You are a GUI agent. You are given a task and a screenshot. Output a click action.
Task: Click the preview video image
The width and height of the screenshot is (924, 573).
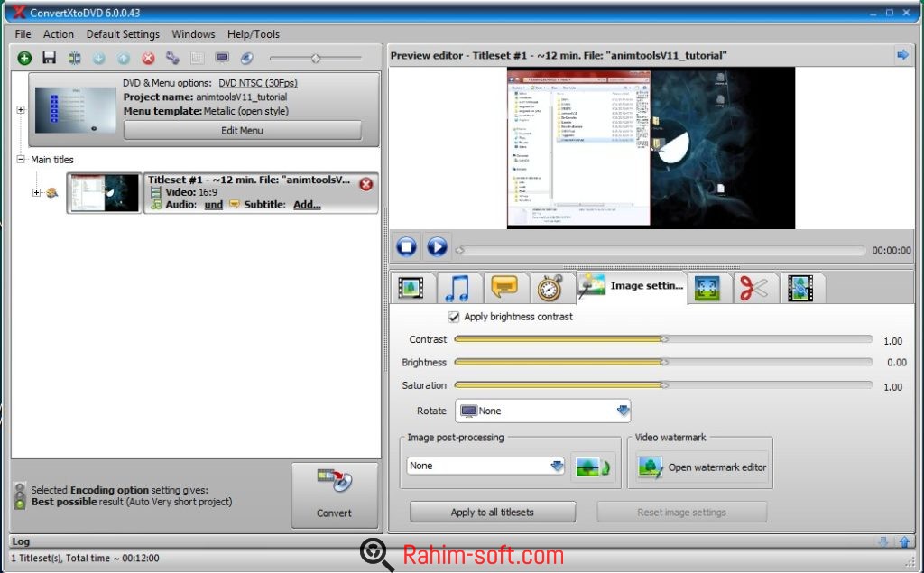coord(651,147)
